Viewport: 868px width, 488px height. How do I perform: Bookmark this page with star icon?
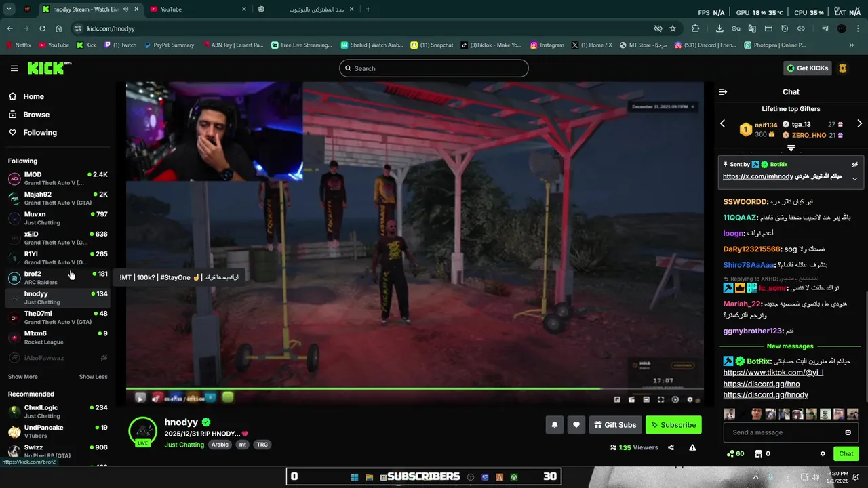673,28
